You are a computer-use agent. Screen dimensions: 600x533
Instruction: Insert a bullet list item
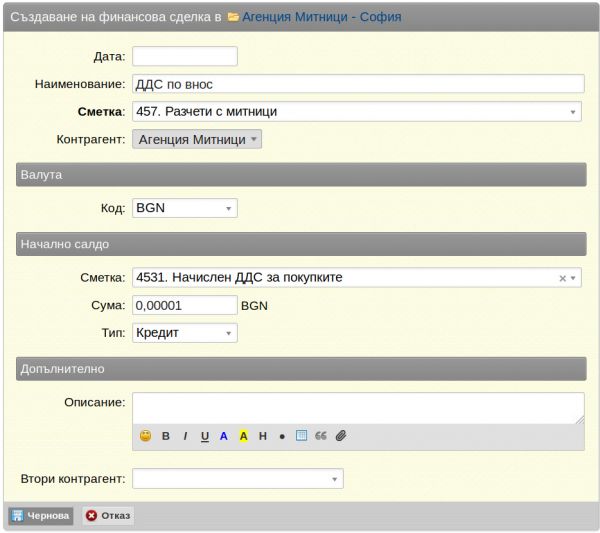pyautogui.click(x=282, y=437)
